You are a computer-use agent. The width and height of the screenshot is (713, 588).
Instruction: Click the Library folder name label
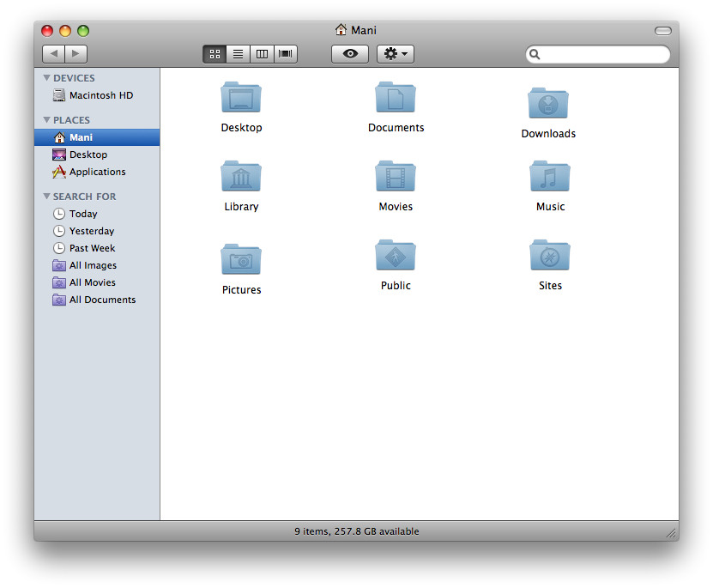point(241,207)
